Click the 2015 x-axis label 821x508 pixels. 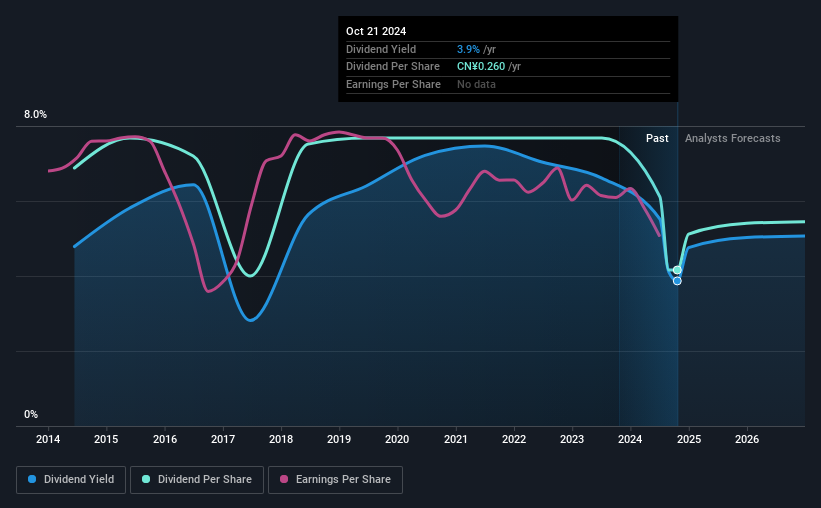point(106,439)
